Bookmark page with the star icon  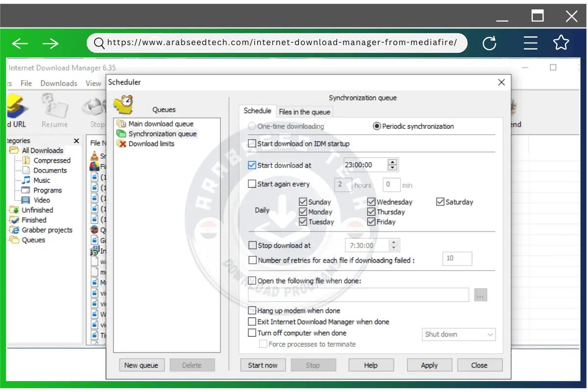point(561,43)
